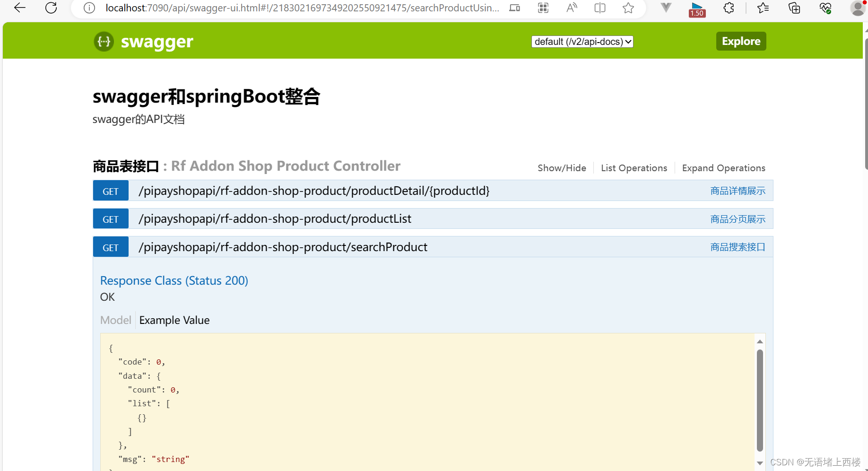Go back with the browser back arrow
Screen dimensions: 868x471
[x=20, y=8]
